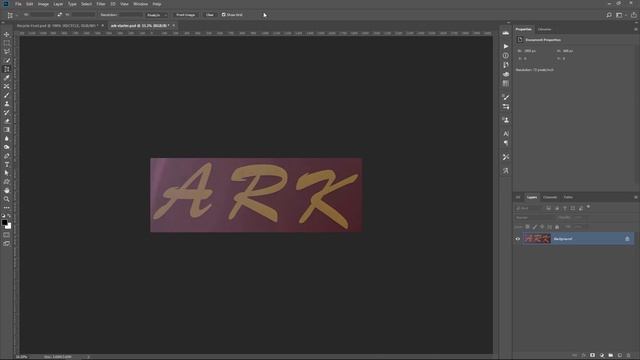Select the Clone Stamp tool
640x360 pixels.
[x=7, y=104]
